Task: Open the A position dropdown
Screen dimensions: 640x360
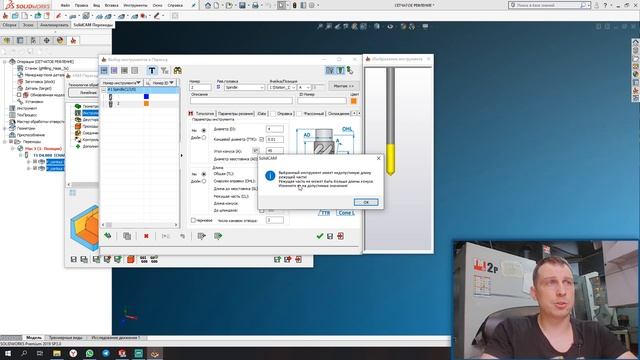Action: [x=308, y=87]
